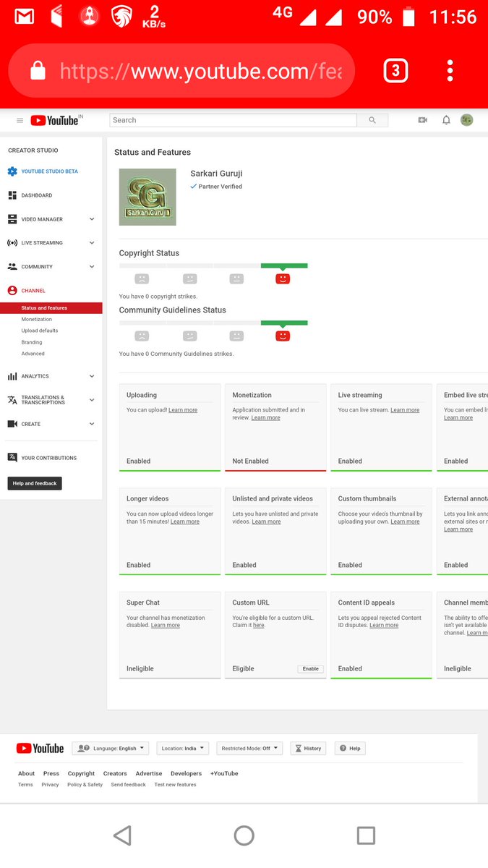
Task: Click the footer Help button
Action: (x=350, y=749)
